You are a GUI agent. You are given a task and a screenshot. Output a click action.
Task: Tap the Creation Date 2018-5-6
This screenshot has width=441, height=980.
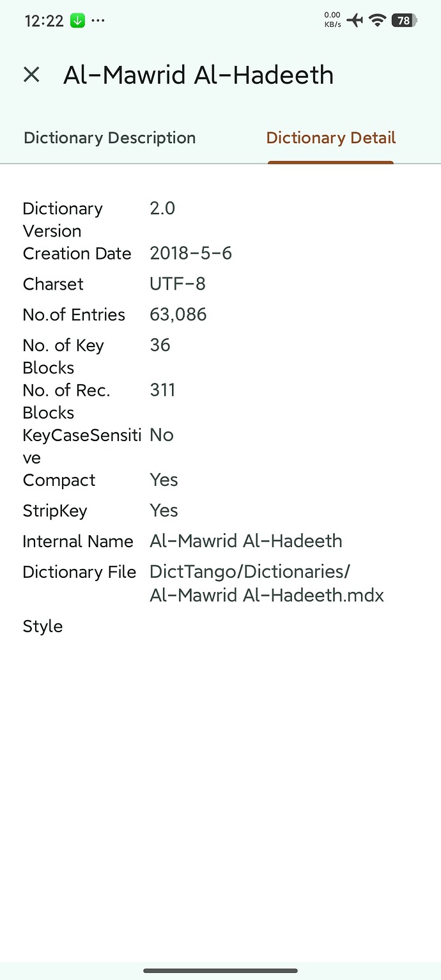coord(190,253)
